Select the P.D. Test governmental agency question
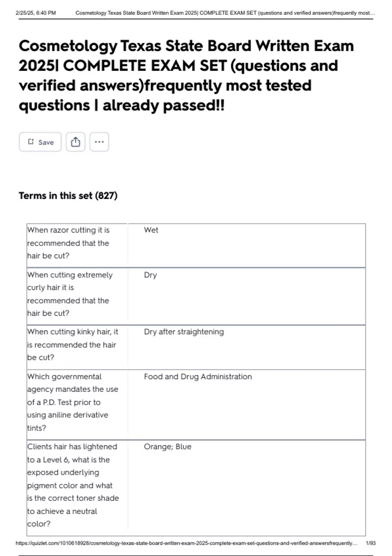The height and width of the screenshot is (556, 392). [x=73, y=402]
